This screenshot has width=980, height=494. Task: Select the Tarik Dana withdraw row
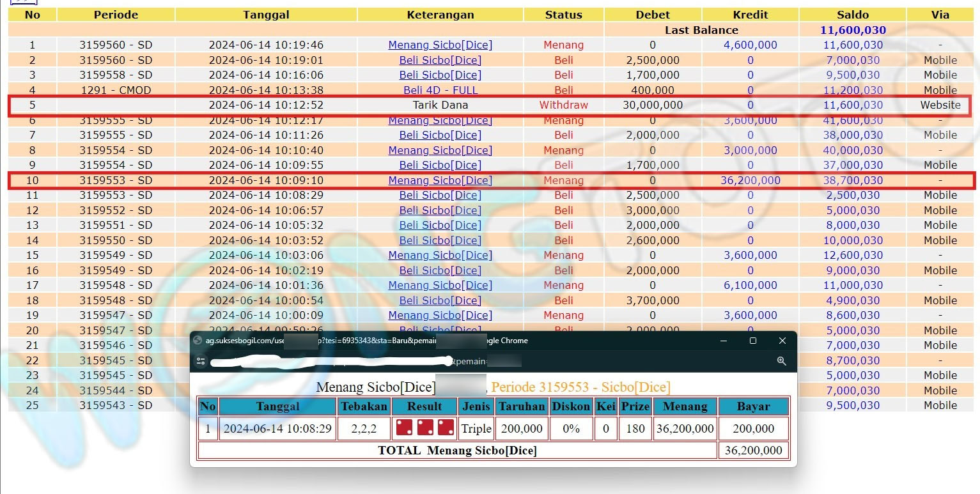pos(440,105)
